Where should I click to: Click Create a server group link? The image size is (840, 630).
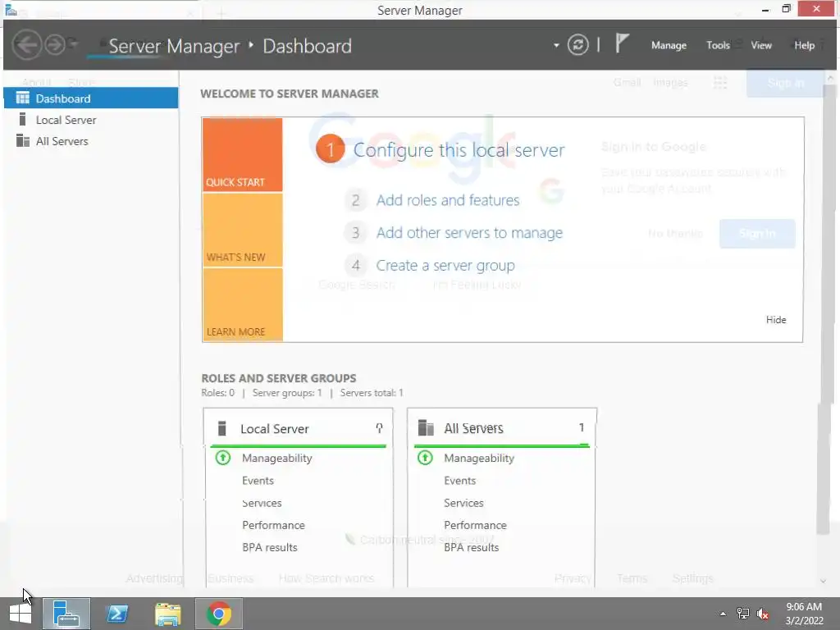[445, 265]
